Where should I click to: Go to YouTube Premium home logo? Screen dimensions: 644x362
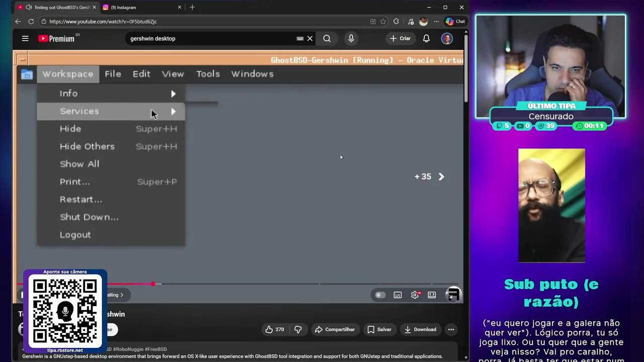(56, 38)
